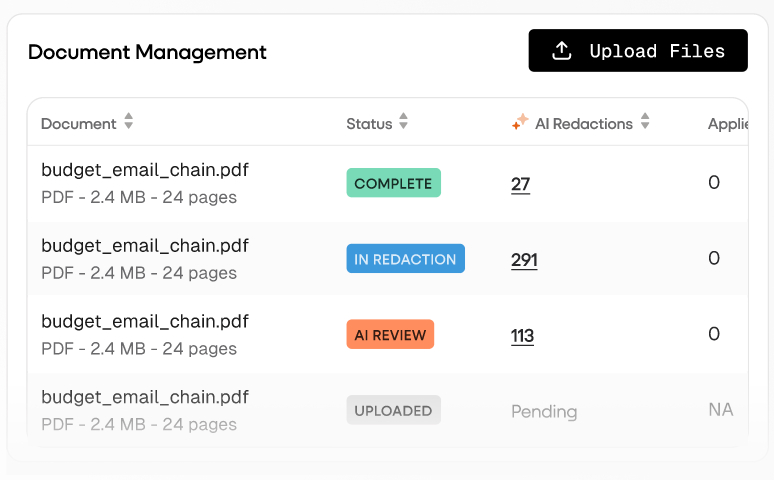Select the Status column header
The image size is (774, 480).
[x=369, y=123]
